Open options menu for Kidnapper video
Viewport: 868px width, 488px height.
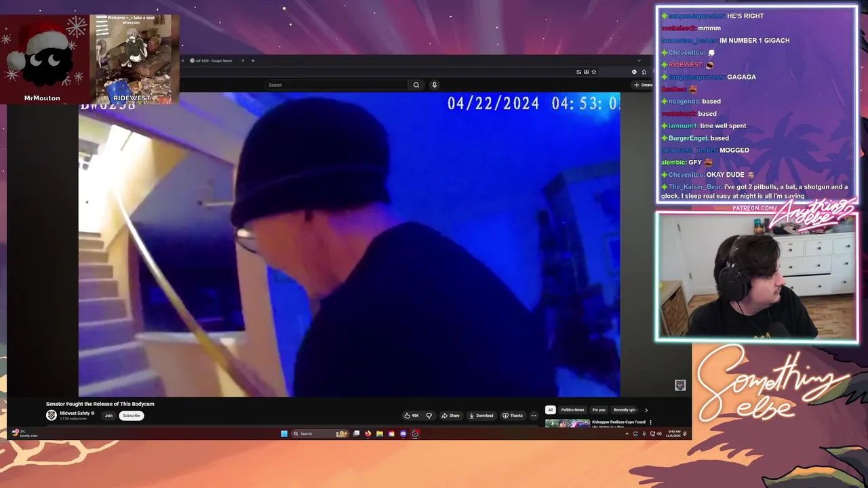click(x=650, y=422)
